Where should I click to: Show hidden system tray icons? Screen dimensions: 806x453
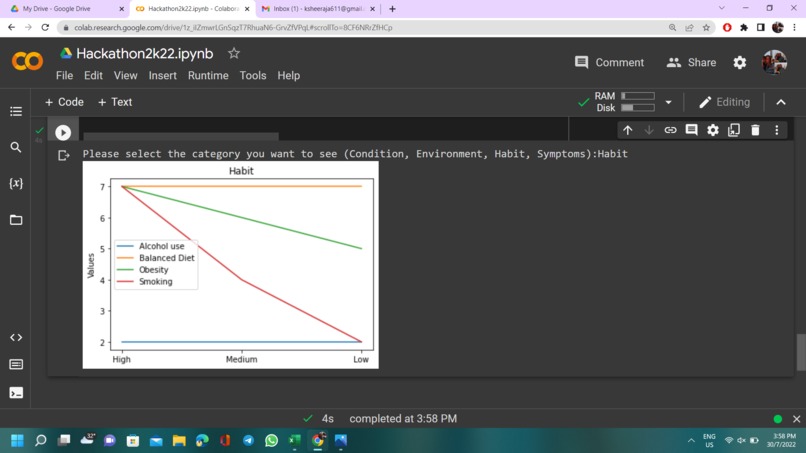(691, 441)
